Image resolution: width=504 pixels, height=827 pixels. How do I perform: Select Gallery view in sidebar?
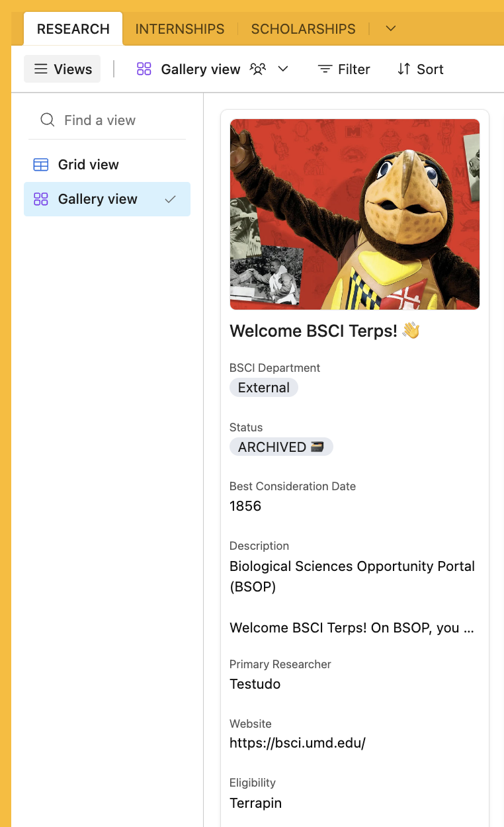107,199
